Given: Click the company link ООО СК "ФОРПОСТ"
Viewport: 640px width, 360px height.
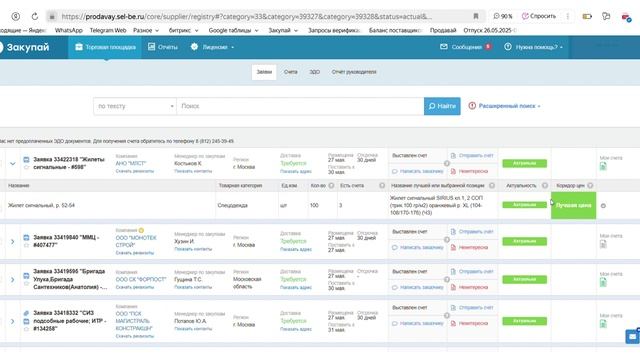Looking at the screenshot, I should tap(141, 280).
